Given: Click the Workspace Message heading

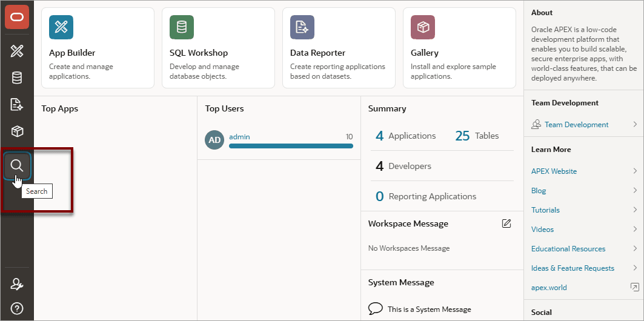Looking at the screenshot, I should click(408, 223).
